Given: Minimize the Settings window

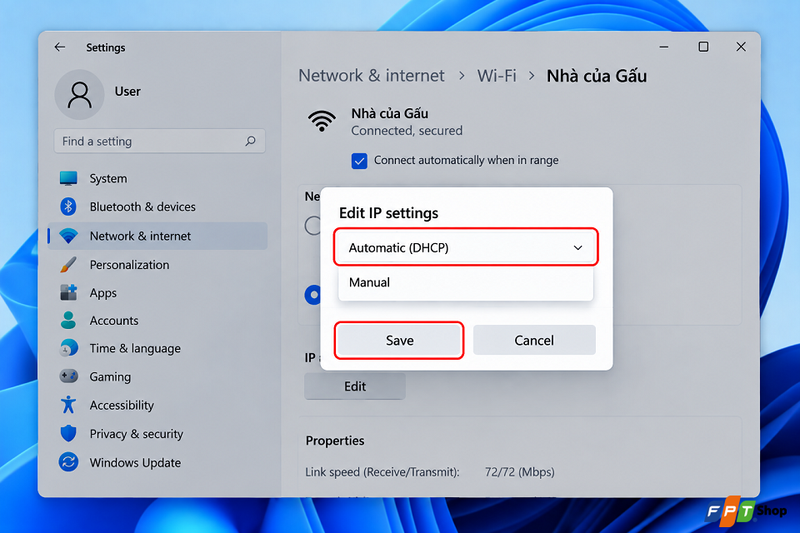Looking at the screenshot, I should [x=664, y=47].
